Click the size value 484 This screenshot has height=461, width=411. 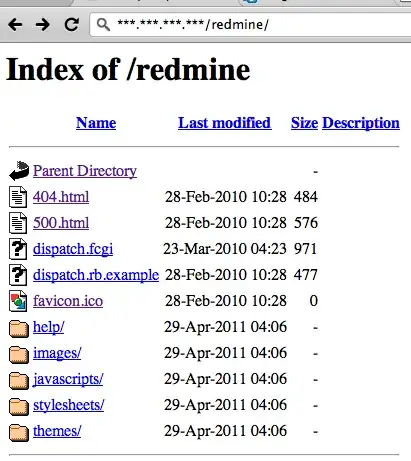[x=306, y=197]
